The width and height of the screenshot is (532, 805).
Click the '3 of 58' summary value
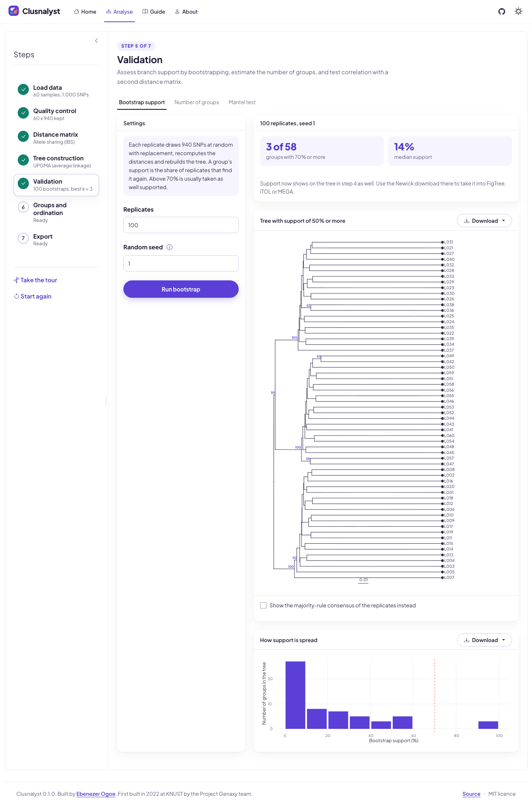pos(281,147)
